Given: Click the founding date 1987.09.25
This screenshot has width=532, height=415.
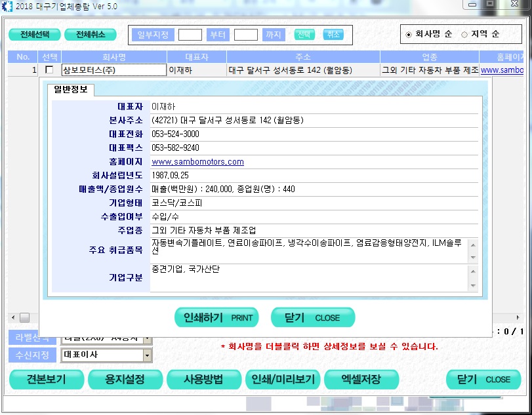Looking at the screenshot, I should click(x=170, y=175).
